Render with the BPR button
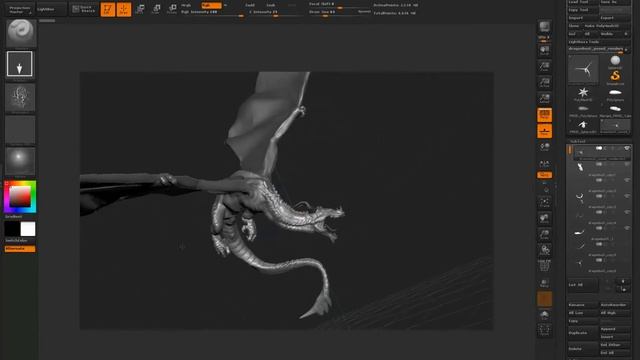640x360 pixels. (544, 27)
